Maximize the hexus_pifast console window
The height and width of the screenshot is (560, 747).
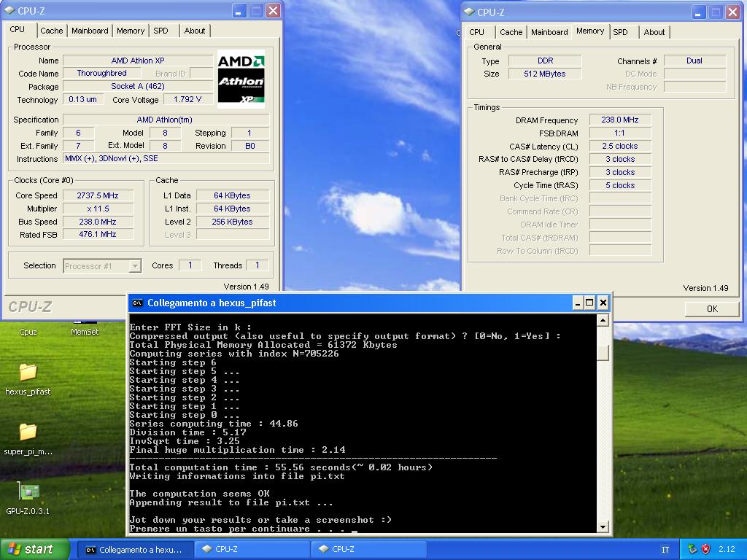589,303
